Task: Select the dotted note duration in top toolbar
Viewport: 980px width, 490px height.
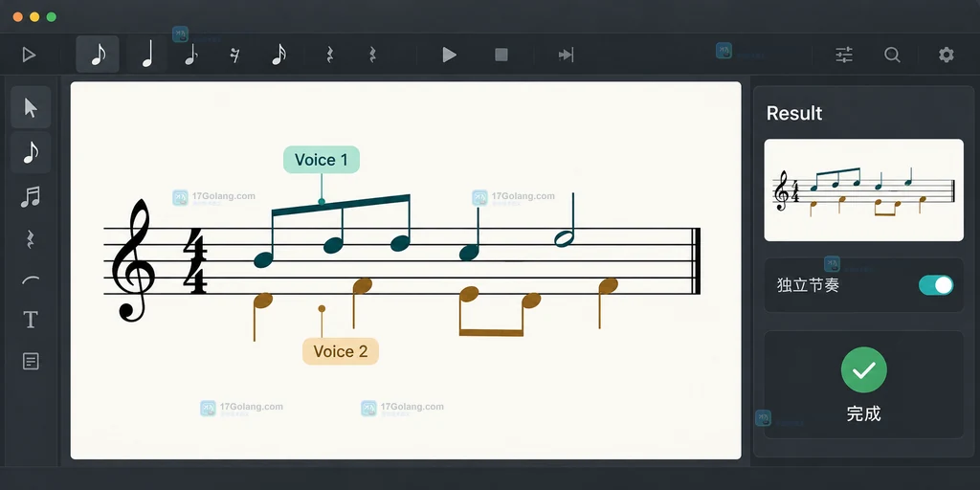Action: [191, 55]
